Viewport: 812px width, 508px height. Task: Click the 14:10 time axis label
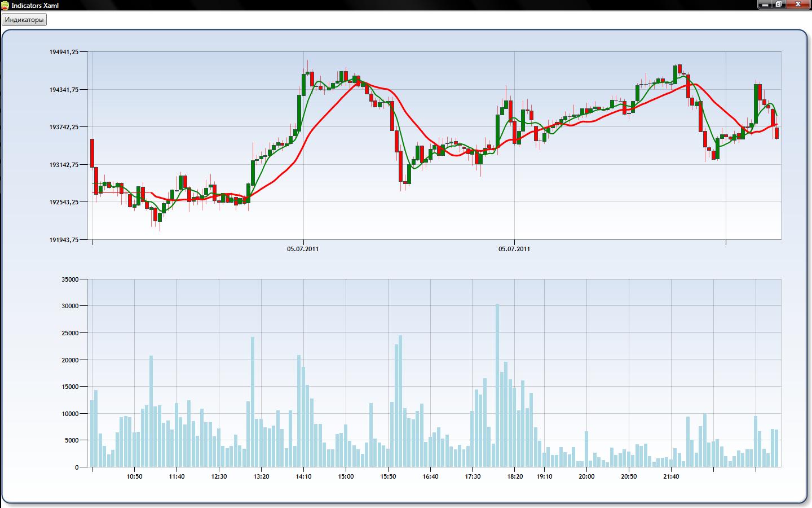click(303, 476)
